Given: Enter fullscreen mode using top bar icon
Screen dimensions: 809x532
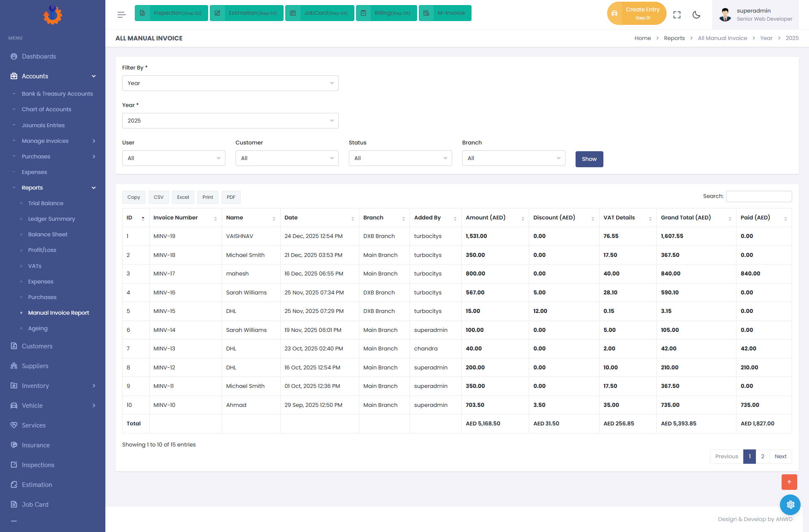Looking at the screenshot, I should click(x=677, y=15).
